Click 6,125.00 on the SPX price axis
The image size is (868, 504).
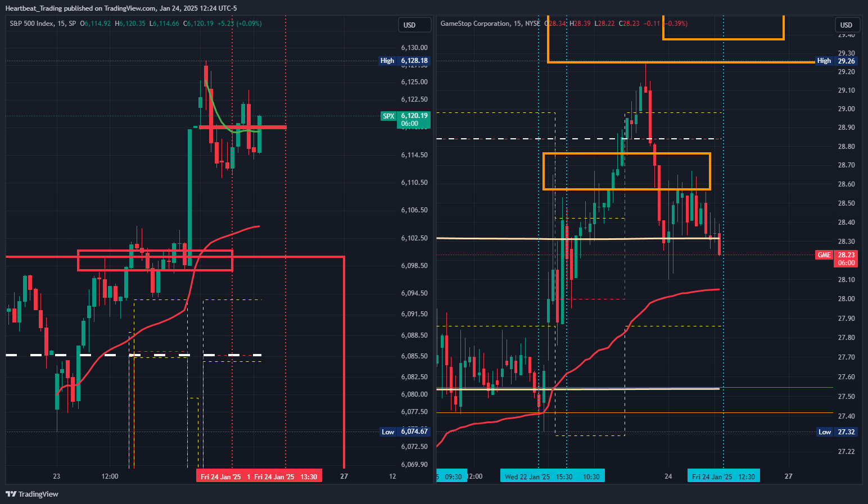pyautogui.click(x=414, y=82)
